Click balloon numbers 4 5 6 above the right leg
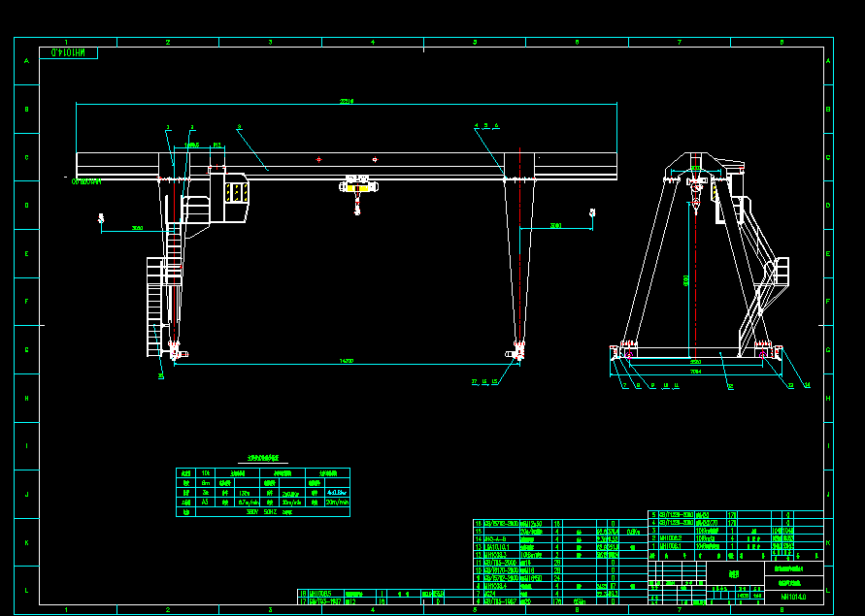865x616 pixels. pyautogui.click(x=486, y=126)
